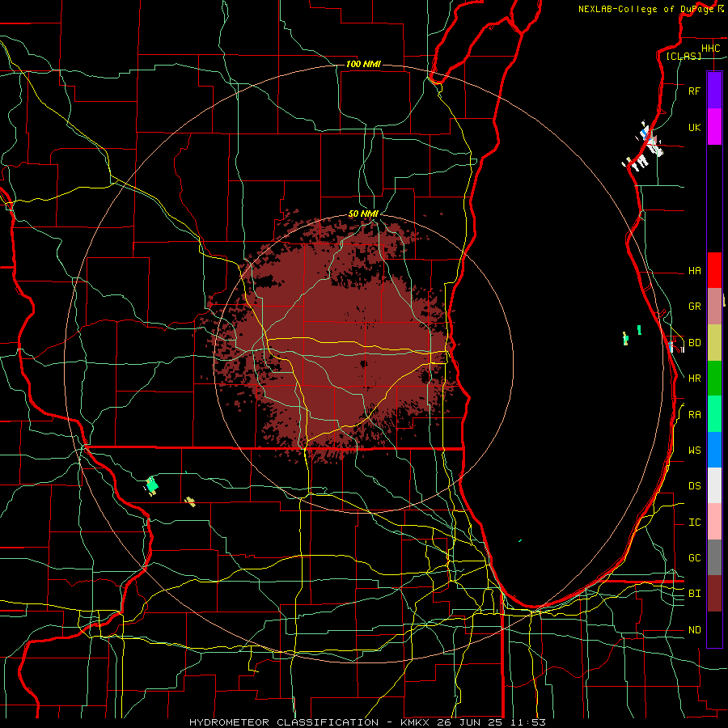Pick the blue WS legend swatch
The width and height of the screenshot is (728, 728).
pos(714,450)
